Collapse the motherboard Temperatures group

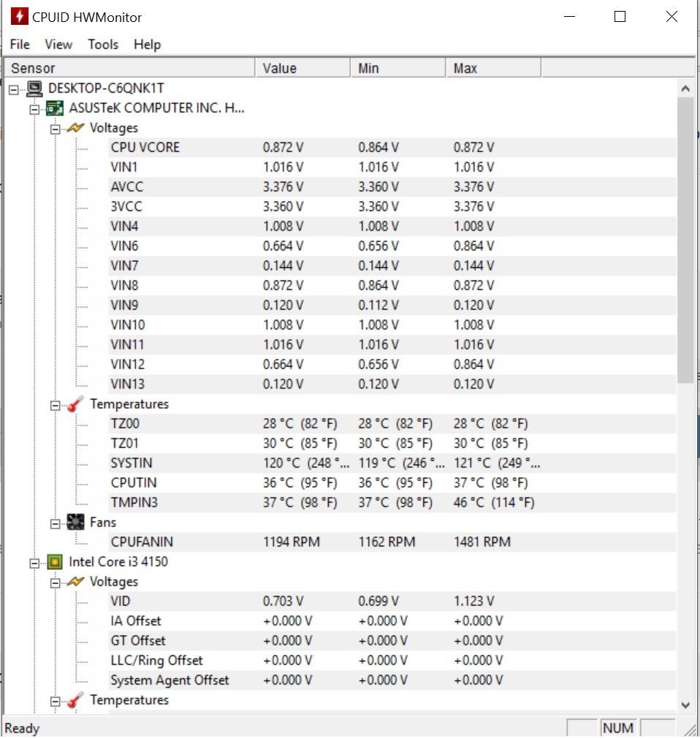[x=56, y=406]
